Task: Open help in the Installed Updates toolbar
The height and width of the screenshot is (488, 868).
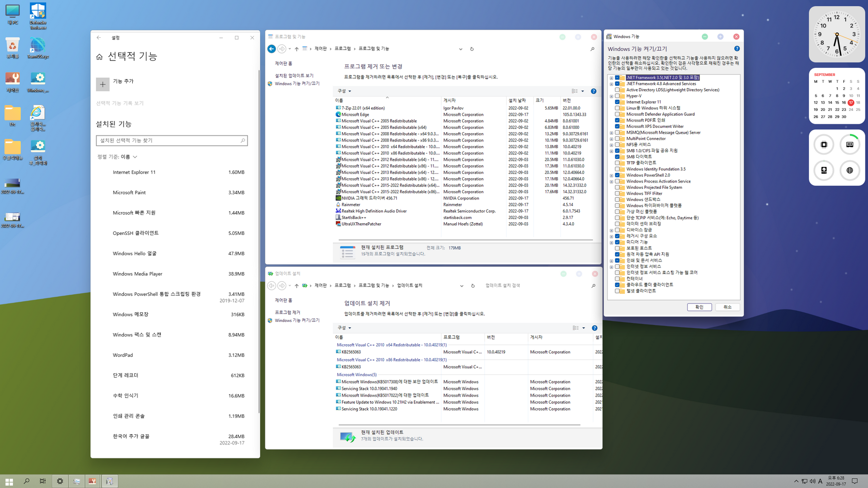Action: point(594,328)
